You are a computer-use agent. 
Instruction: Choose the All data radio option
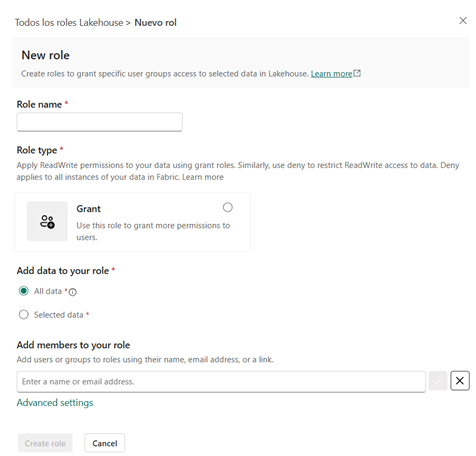point(24,291)
